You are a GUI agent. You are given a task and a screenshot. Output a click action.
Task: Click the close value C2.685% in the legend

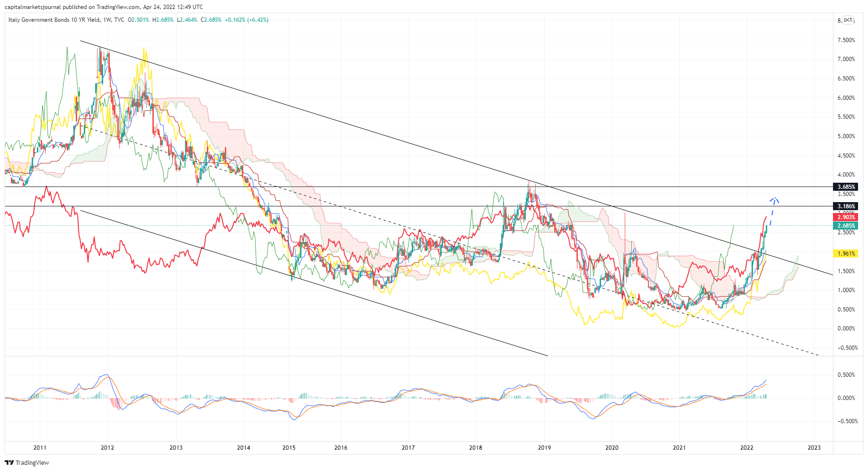click(211, 20)
